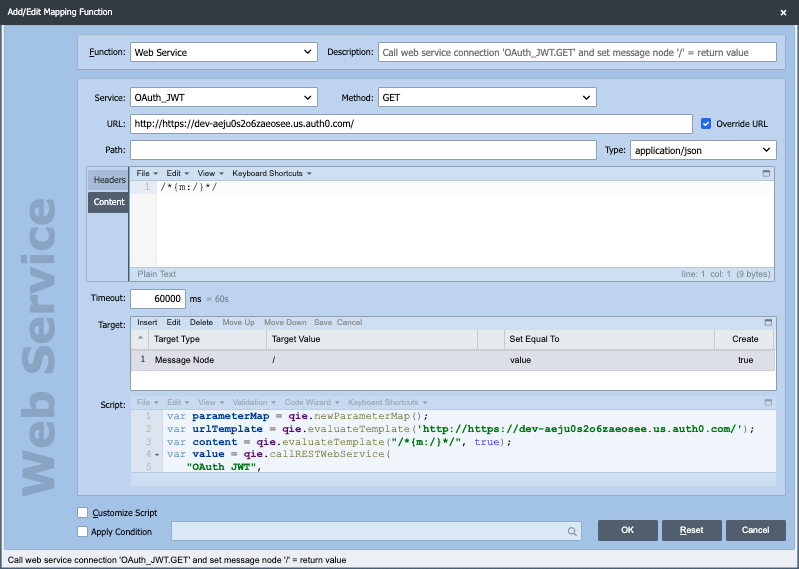
Task: Click Insert in Target toolbar
Action: (x=147, y=322)
